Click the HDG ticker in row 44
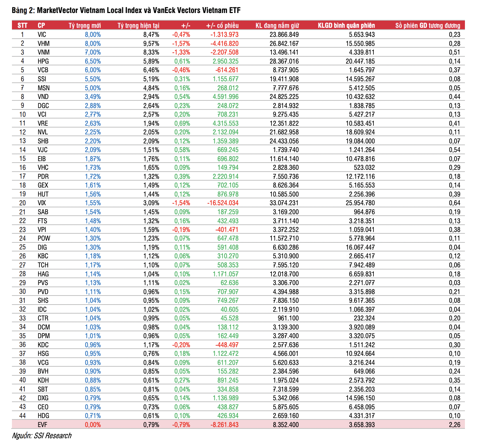This screenshot has width=483, height=448. click(43, 416)
